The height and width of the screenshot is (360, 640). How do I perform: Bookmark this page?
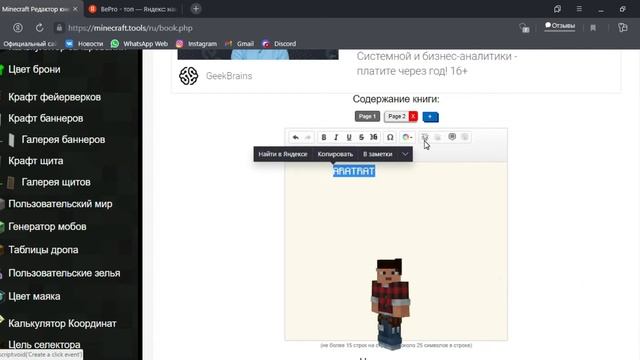(x=593, y=28)
